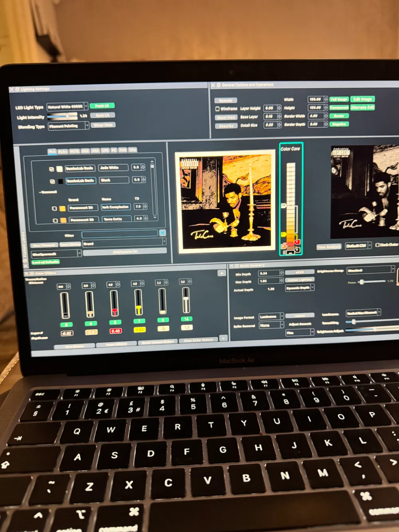Click the Edit Image button

pos(362,99)
